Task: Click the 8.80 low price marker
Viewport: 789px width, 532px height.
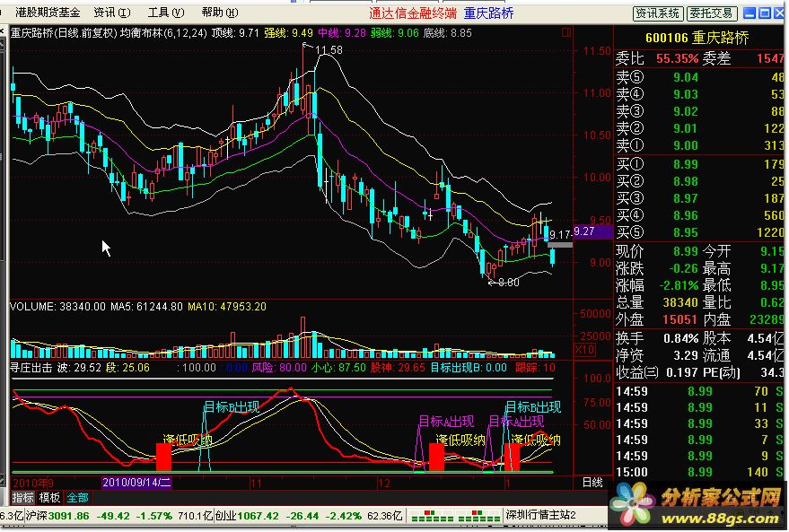Action: pos(509,283)
